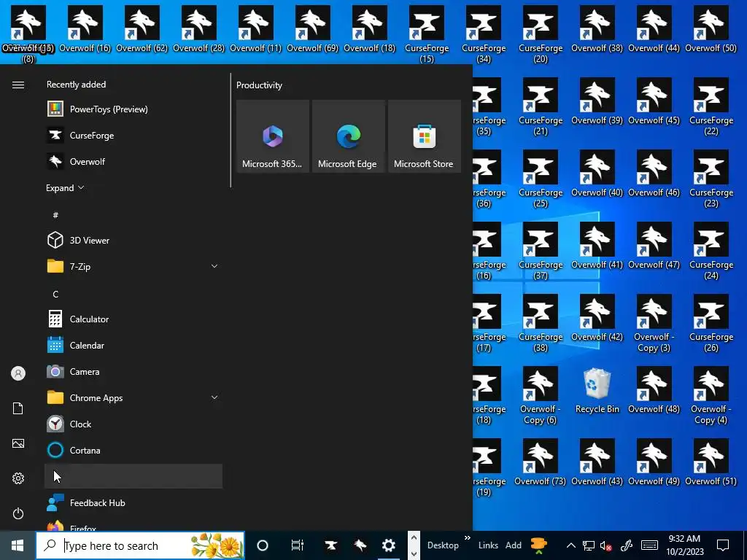The width and height of the screenshot is (747, 560).
Task: Launch Overwolf from Recently added list
Action: (x=133, y=161)
